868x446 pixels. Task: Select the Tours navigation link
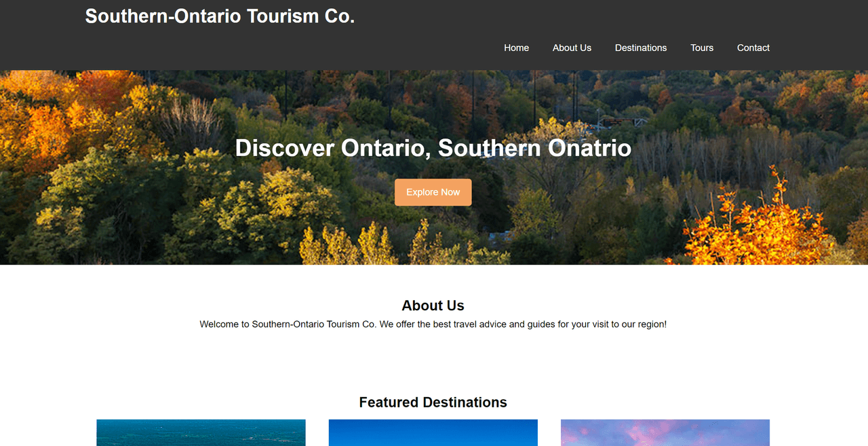pos(702,48)
